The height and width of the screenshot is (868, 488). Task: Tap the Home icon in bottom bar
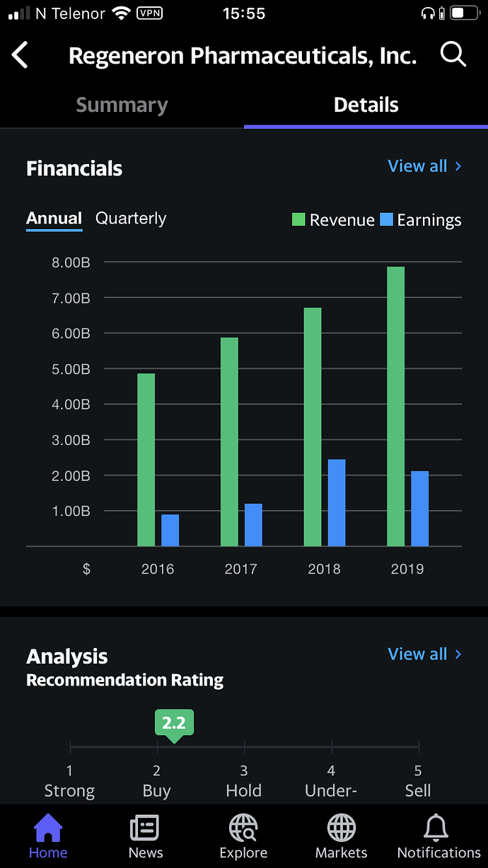(48, 828)
